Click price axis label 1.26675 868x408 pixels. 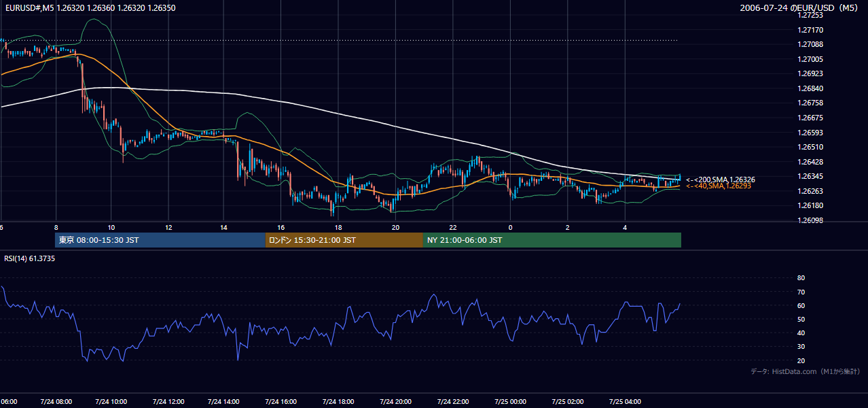(812, 118)
